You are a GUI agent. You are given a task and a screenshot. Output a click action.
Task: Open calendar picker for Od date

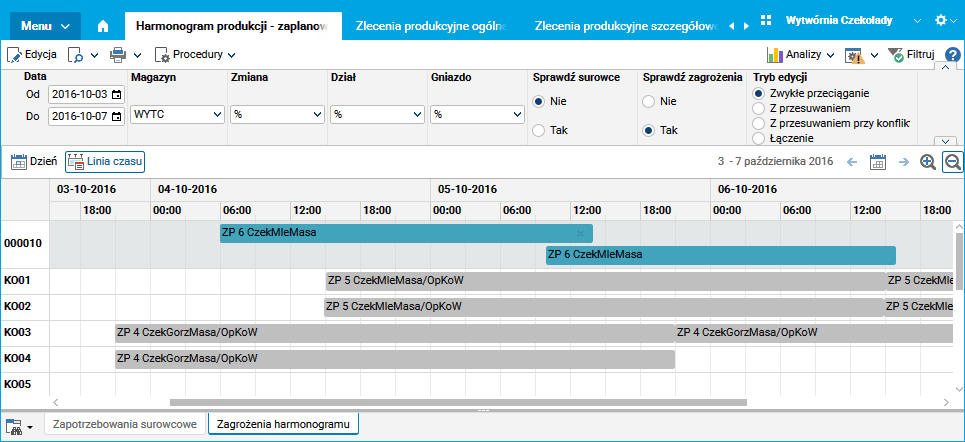(x=116, y=95)
